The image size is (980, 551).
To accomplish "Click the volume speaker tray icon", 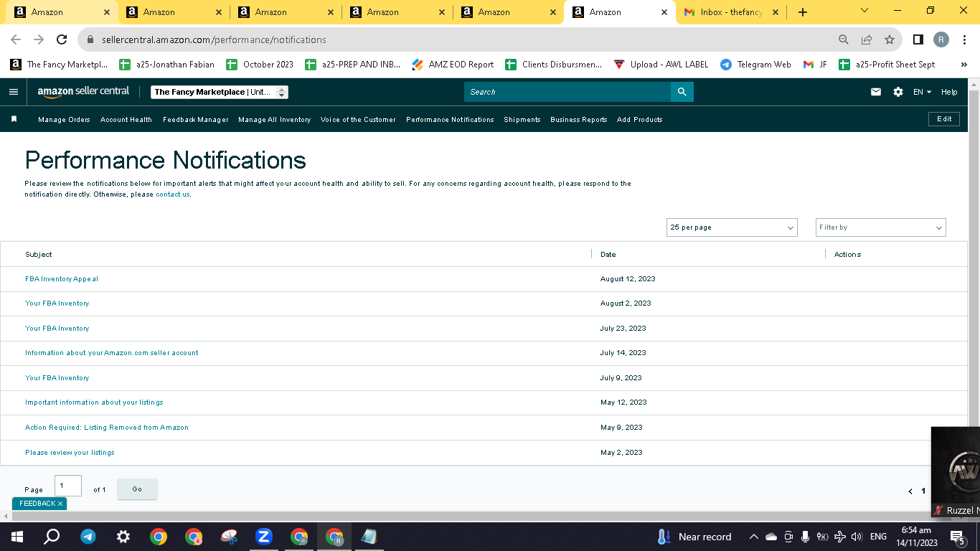I will [x=857, y=537].
